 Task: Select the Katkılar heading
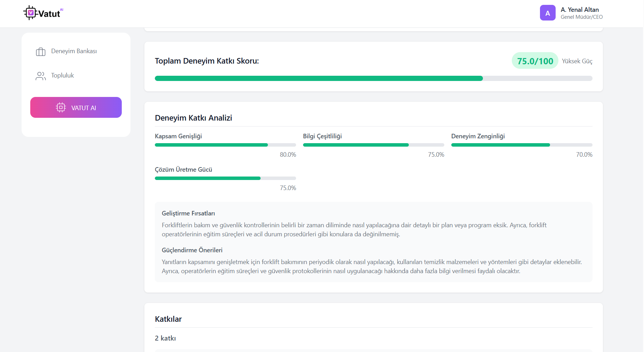168,319
